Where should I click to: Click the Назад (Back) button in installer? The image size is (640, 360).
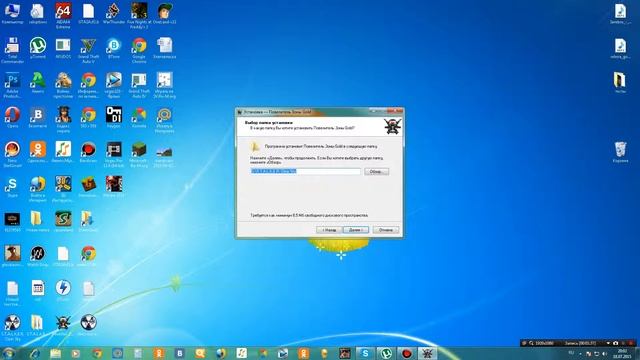(x=329, y=230)
